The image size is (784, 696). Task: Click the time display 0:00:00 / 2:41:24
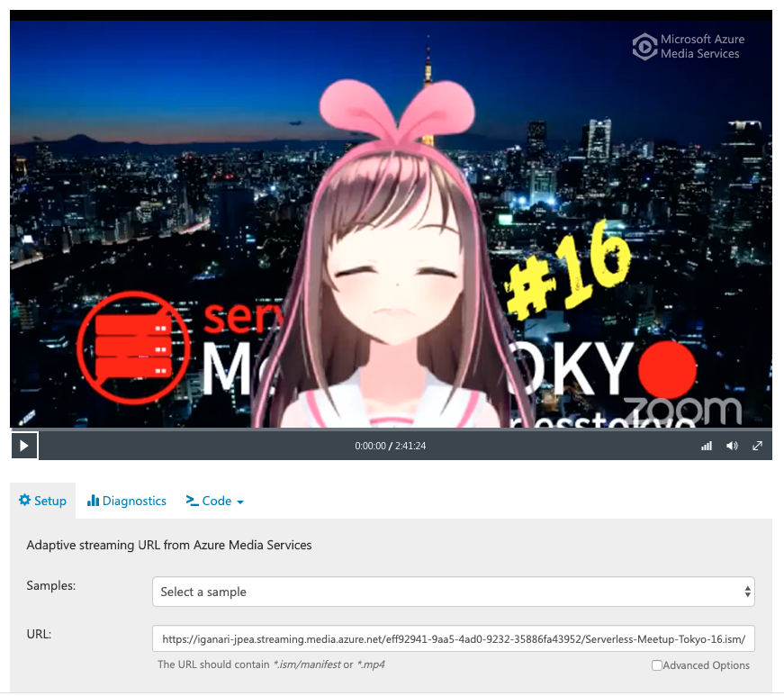click(391, 446)
